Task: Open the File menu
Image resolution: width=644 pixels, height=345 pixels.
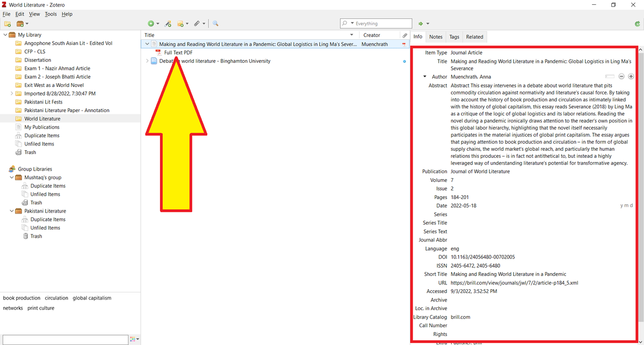Action: click(x=6, y=14)
